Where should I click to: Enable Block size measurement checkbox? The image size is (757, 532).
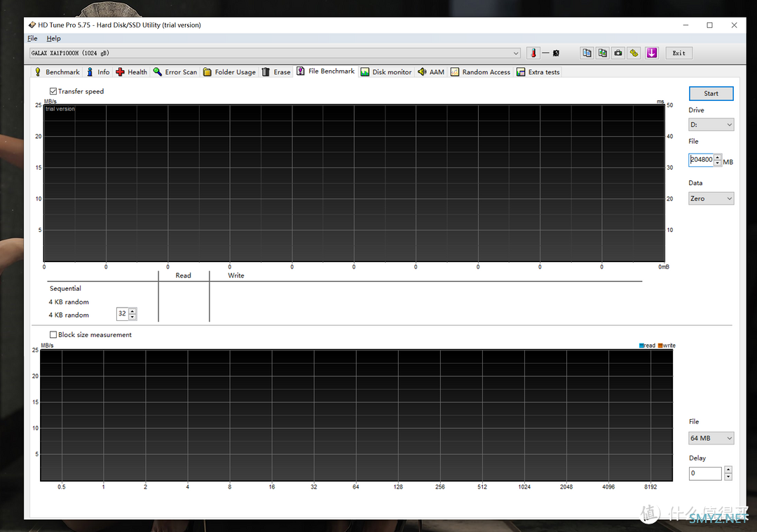tap(53, 334)
